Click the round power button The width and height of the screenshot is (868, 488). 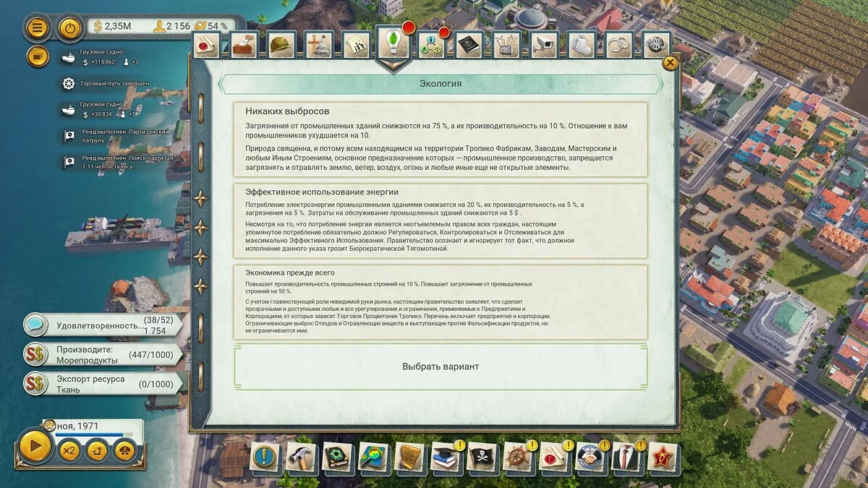click(x=70, y=28)
